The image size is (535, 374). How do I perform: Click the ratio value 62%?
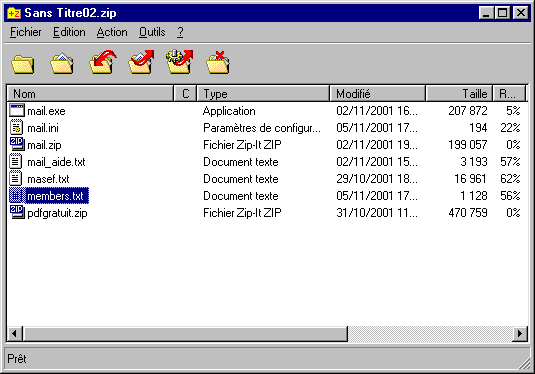click(510, 179)
